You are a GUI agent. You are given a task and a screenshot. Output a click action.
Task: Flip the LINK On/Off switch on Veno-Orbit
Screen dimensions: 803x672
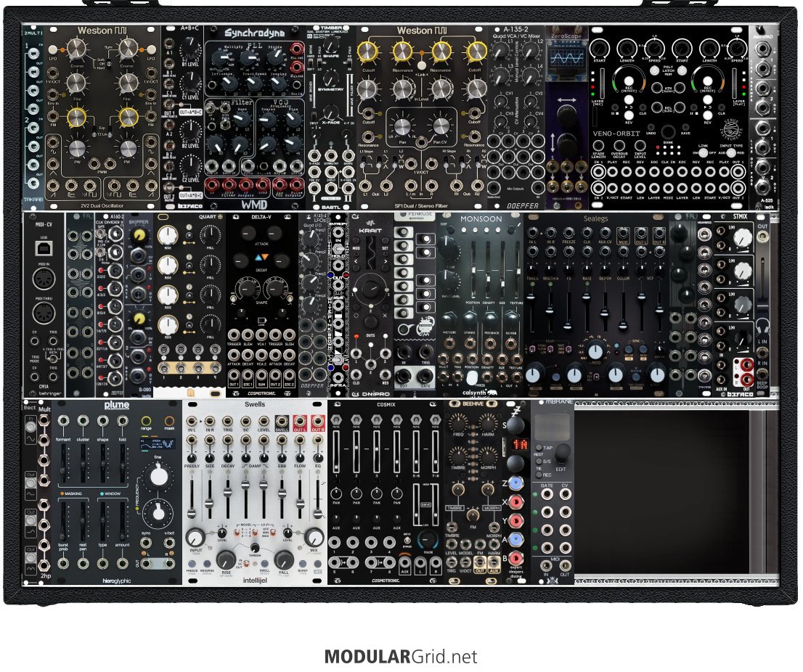pos(703,152)
